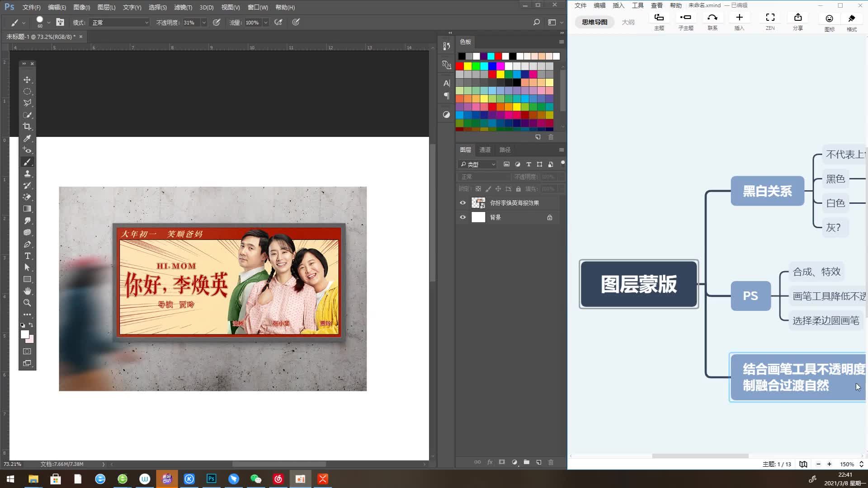
Task: Switch to the 路径 tab
Action: point(505,150)
